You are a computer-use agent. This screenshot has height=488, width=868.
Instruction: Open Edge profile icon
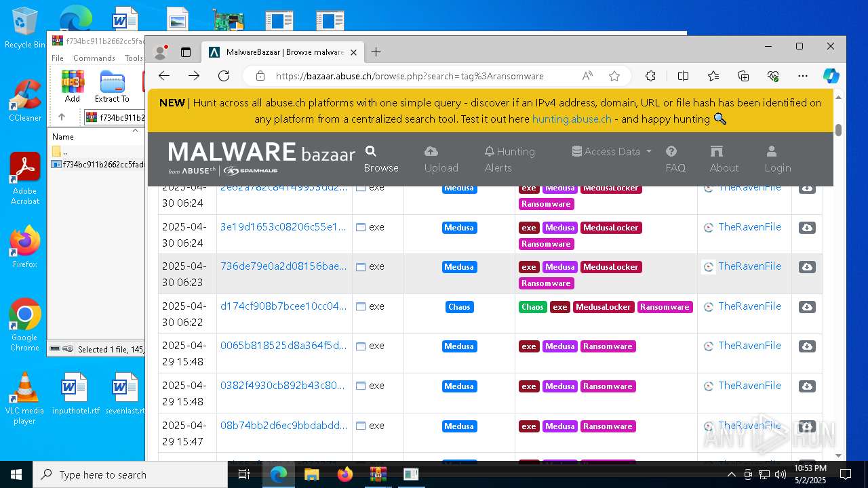[x=161, y=52]
